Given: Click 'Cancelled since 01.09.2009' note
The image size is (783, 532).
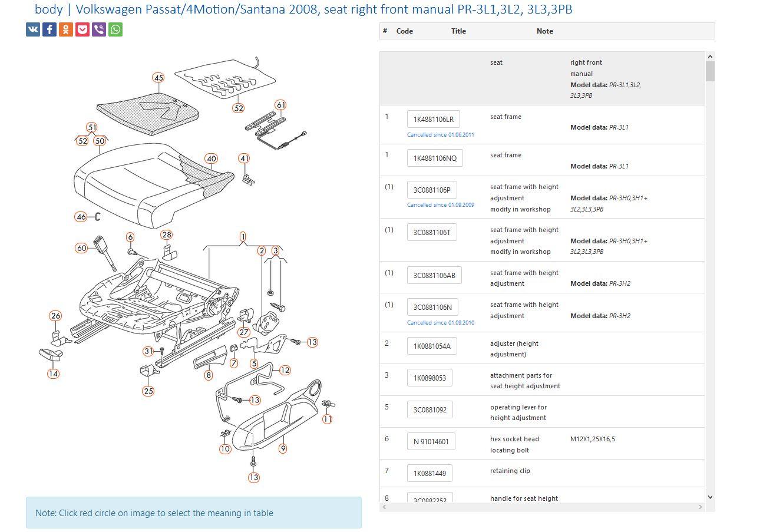Looking at the screenshot, I should coord(441,205).
